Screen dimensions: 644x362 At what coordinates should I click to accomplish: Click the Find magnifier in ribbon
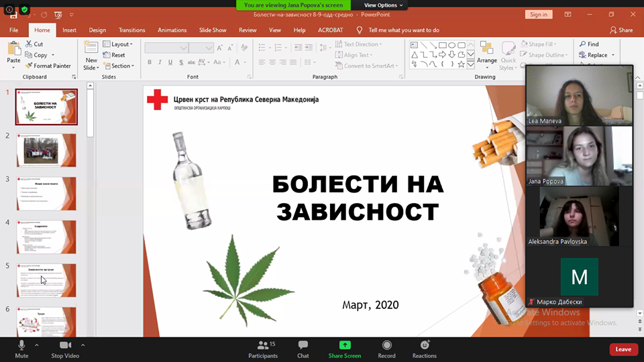[x=588, y=44]
